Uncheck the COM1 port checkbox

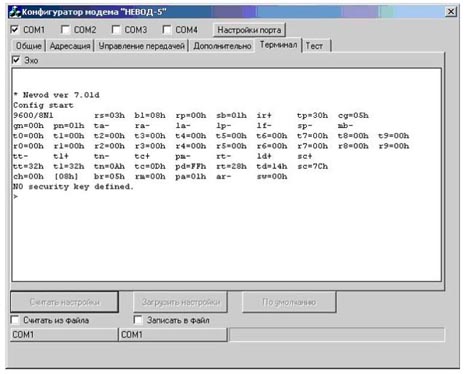(x=15, y=30)
